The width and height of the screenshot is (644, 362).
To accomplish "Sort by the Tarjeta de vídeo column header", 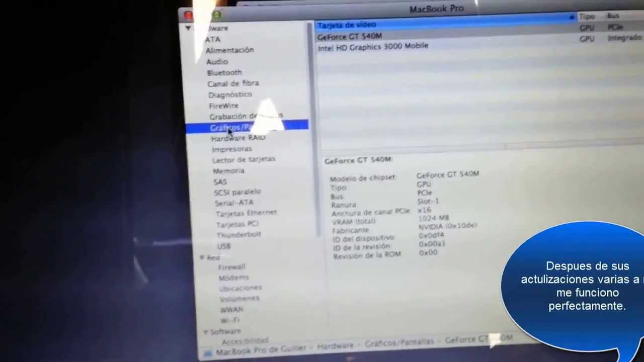I will [x=445, y=24].
